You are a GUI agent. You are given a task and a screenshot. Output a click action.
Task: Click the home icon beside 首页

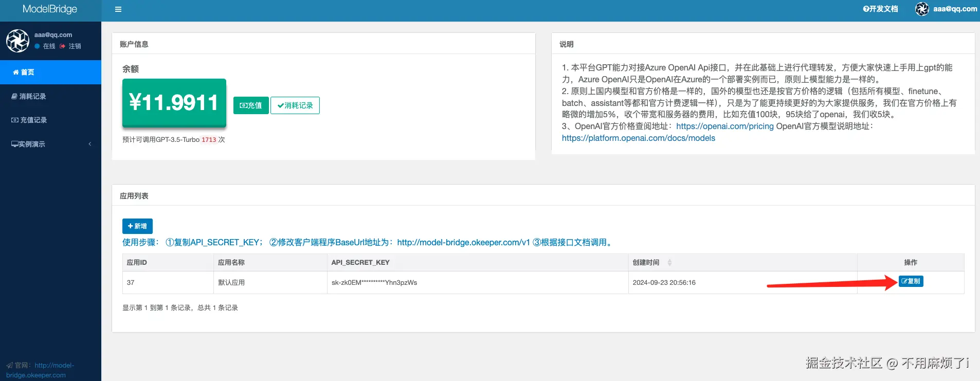tap(16, 72)
